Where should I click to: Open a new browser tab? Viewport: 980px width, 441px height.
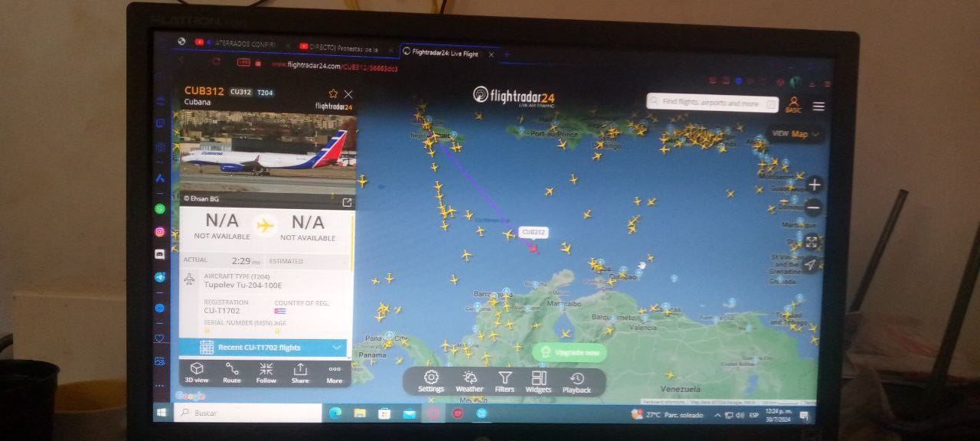pos(506,54)
